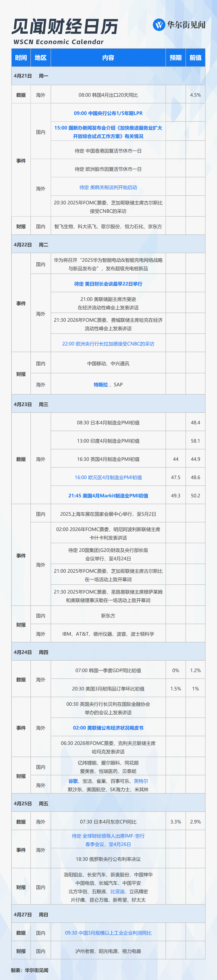Screen dimensions: 217x980
Task: Select the 4.5% previous value
Action: click(x=196, y=95)
